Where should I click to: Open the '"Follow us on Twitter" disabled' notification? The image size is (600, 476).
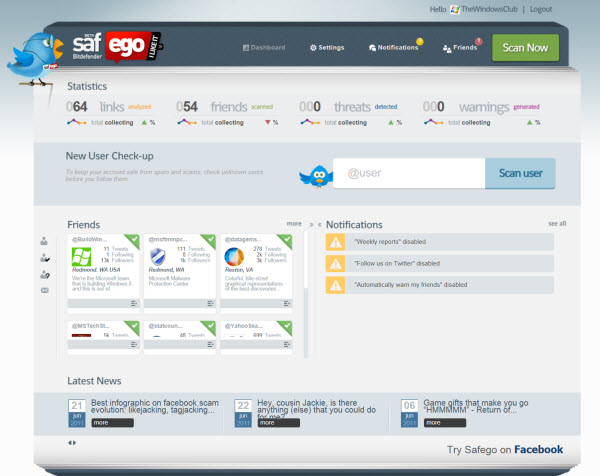440,264
